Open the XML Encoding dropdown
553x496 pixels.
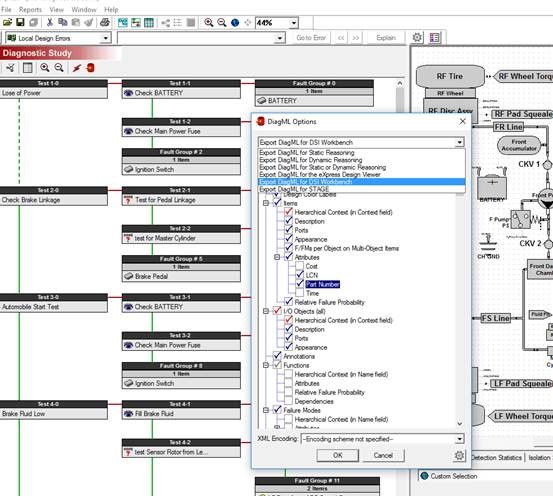click(459, 439)
